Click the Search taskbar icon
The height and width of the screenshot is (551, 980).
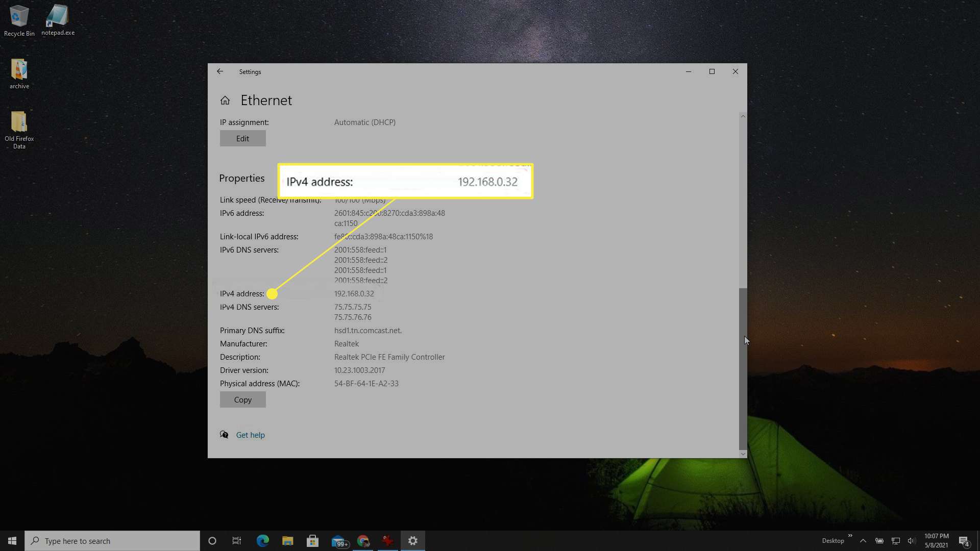coord(35,540)
